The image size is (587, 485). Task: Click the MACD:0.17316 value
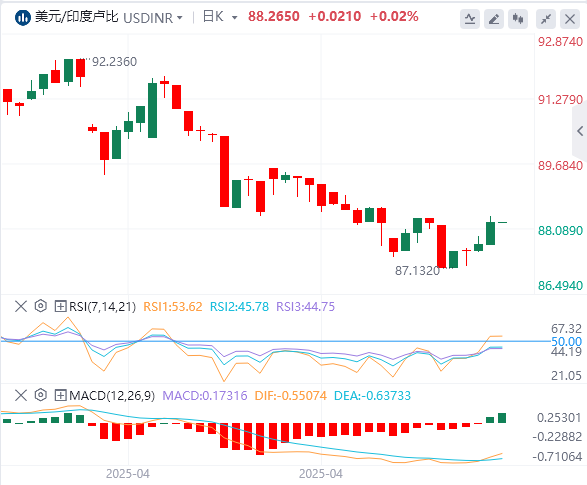coord(205,396)
